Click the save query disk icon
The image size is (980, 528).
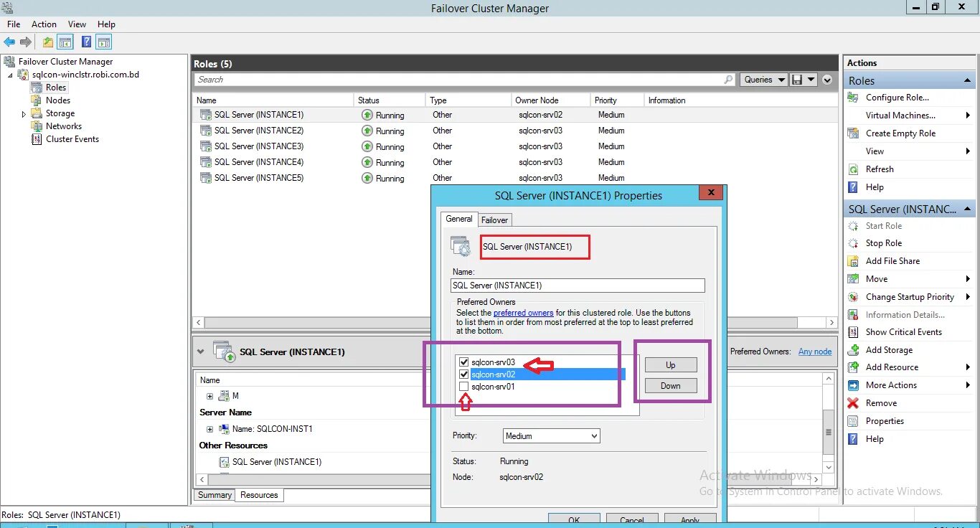click(796, 80)
